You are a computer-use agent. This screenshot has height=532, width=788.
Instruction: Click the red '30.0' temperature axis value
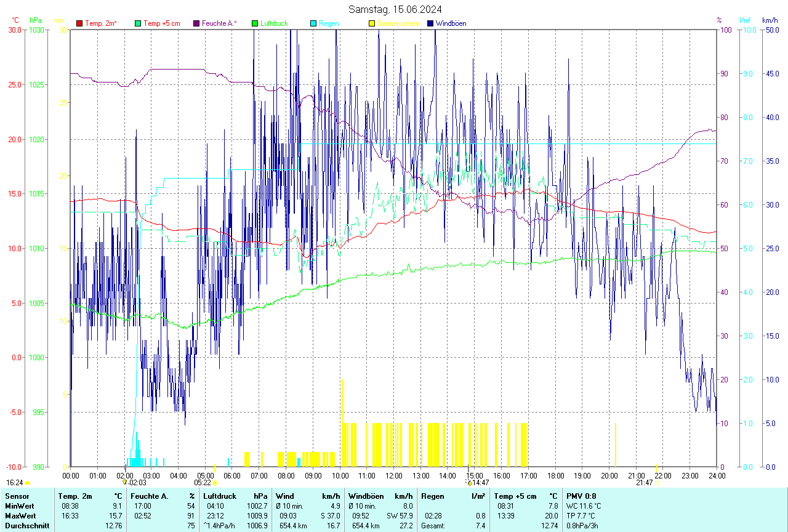tap(15, 30)
